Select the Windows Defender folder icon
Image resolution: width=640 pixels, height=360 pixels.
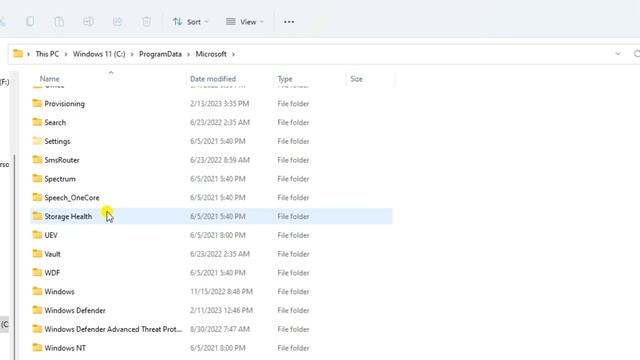37,310
